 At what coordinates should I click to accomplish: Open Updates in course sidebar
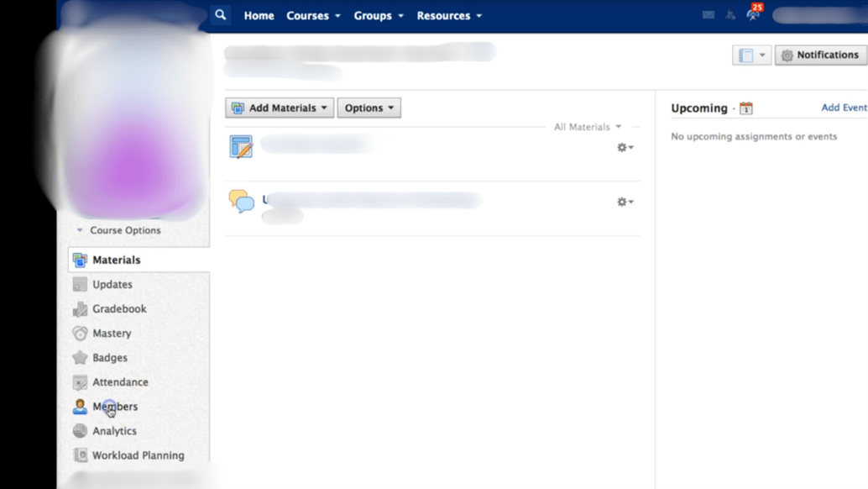[112, 284]
